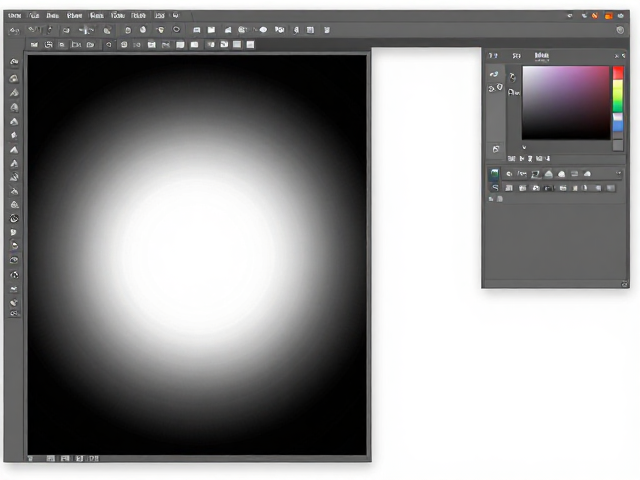This screenshot has height=480, width=640.
Task: Pick a color in the purple gradient field
Action: click(566, 103)
